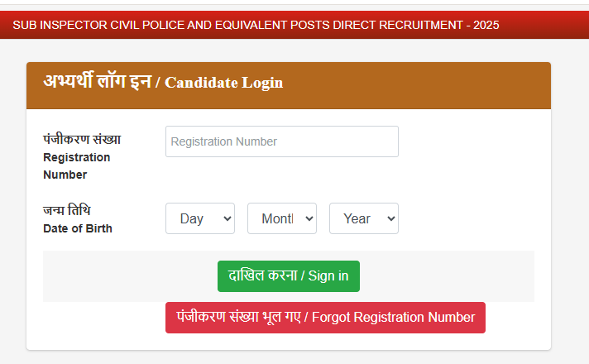The height and width of the screenshot is (364, 589).
Task: Click the Forgot Registration Number button
Action: click(325, 318)
